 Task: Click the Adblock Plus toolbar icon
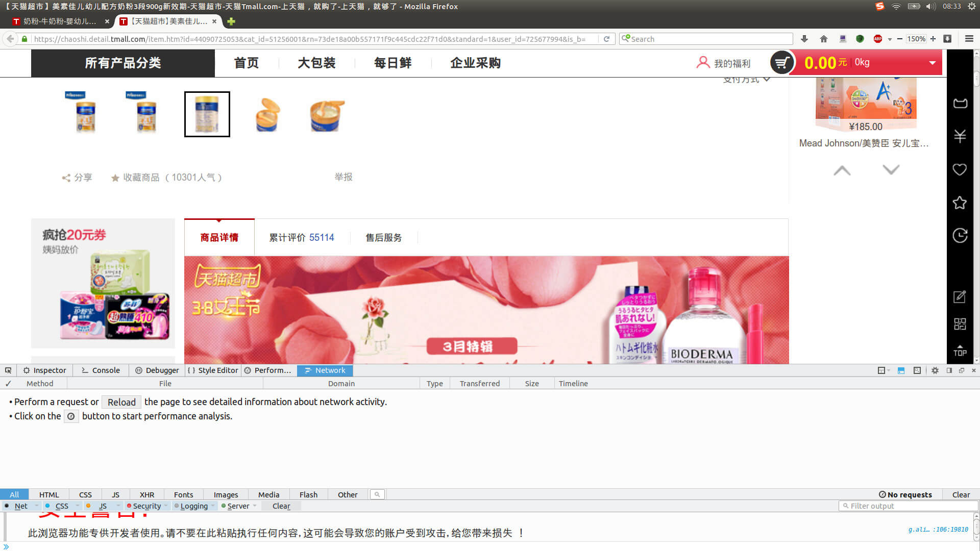click(x=878, y=39)
